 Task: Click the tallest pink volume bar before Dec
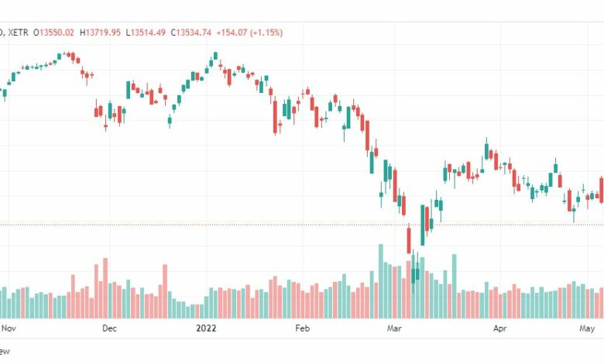pos(105,288)
